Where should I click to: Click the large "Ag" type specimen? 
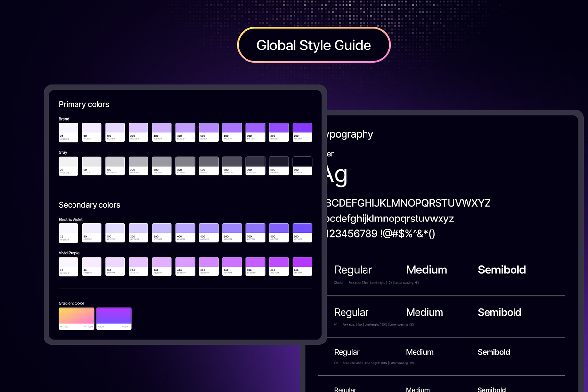tap(337, 175)
